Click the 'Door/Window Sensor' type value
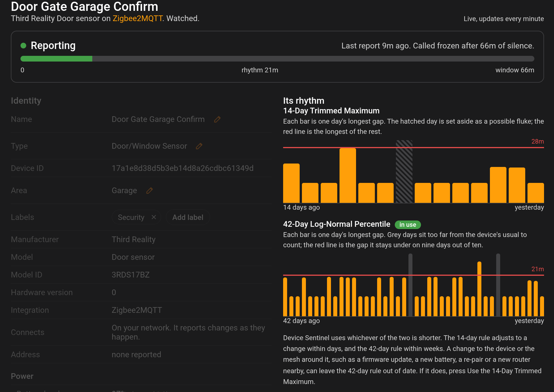554x392 pixels. (x=149, y=146)
